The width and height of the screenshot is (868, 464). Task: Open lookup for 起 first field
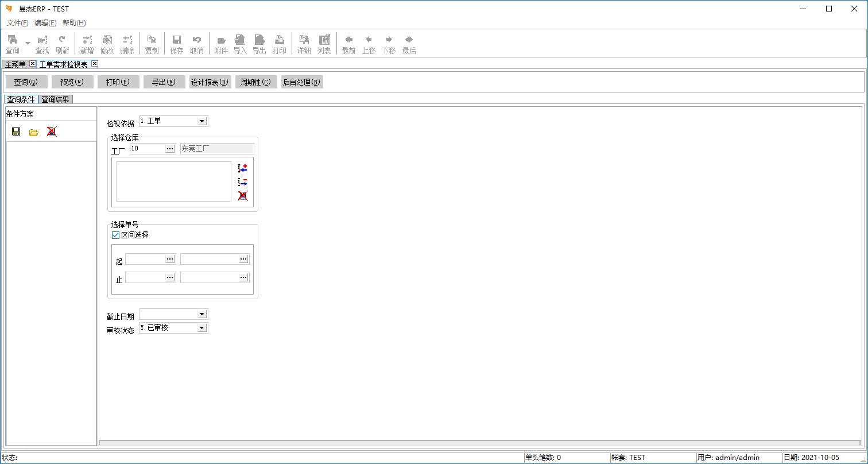(x=170, y=259)
